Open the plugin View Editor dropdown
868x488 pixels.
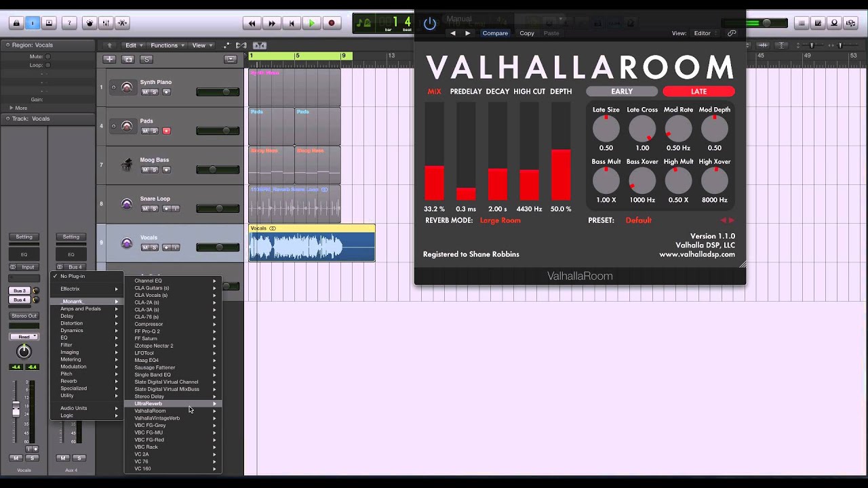pyautogui.click(x=705, y=33)
